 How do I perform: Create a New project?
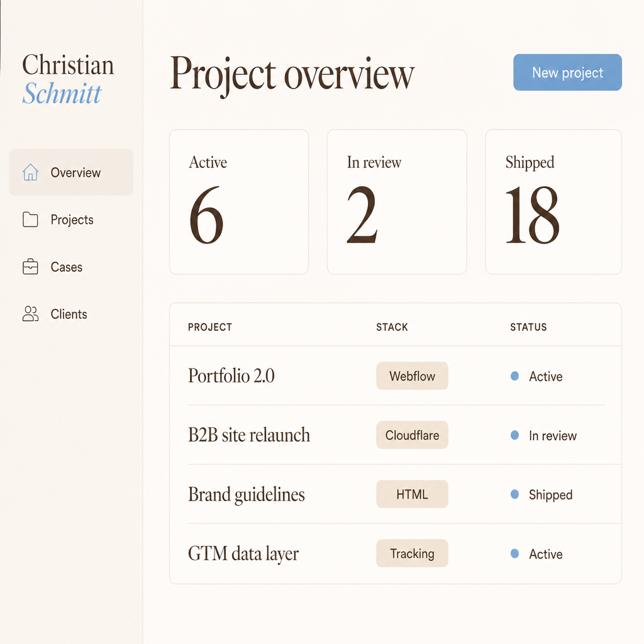[x=568, y=72]
